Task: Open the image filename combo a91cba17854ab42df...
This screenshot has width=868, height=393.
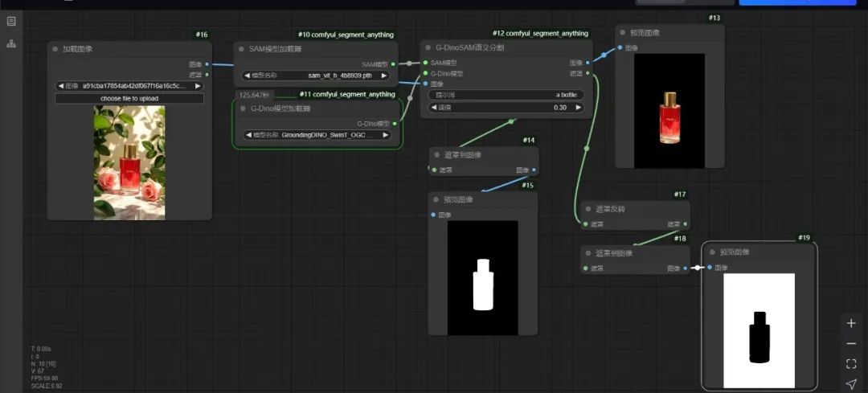Action: pos(129,86)
